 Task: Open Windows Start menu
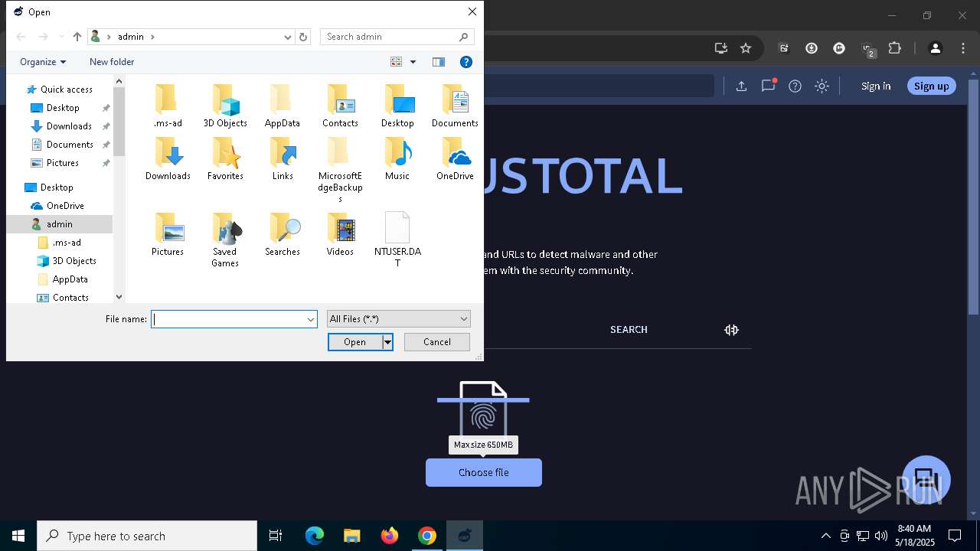point(18,536)
